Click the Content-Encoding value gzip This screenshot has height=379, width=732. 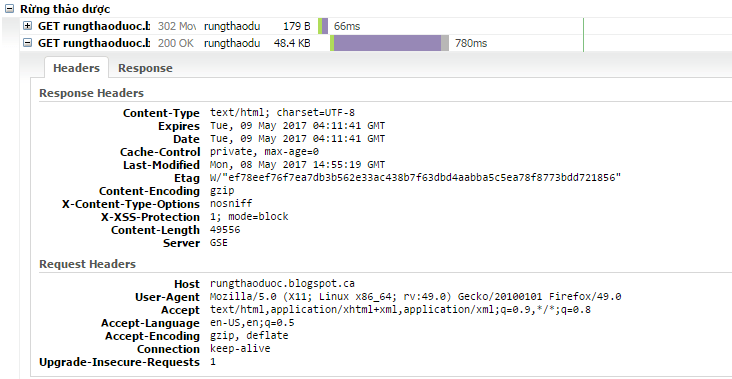pyautogui.click(x=222, y=191)
